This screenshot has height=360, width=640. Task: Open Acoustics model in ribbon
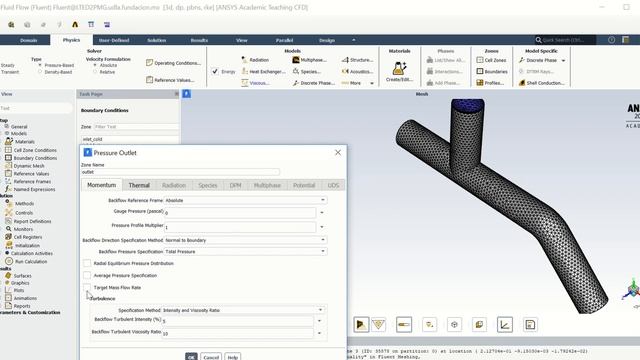pyautogui.click(x=357, y=71)
